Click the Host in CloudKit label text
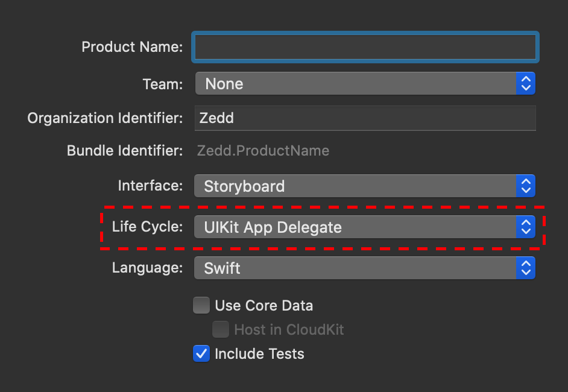568x392 pixels. (289, 330)
